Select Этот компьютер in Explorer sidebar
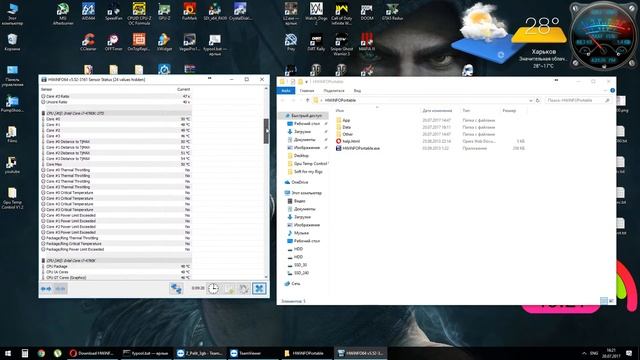The height and width of the screenshot is (360, 640). [x=303, y=193]
